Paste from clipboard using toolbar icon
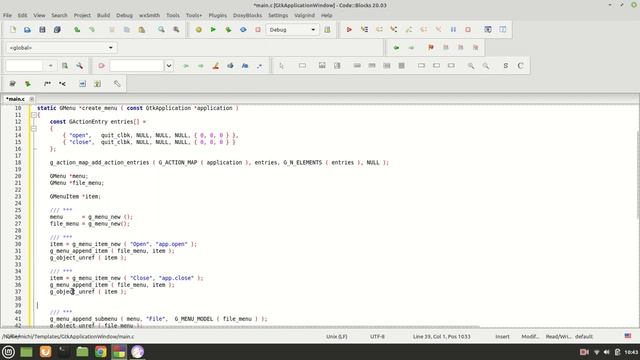The height and width of the screenshot is (360, 640). (x=142, y=29)
